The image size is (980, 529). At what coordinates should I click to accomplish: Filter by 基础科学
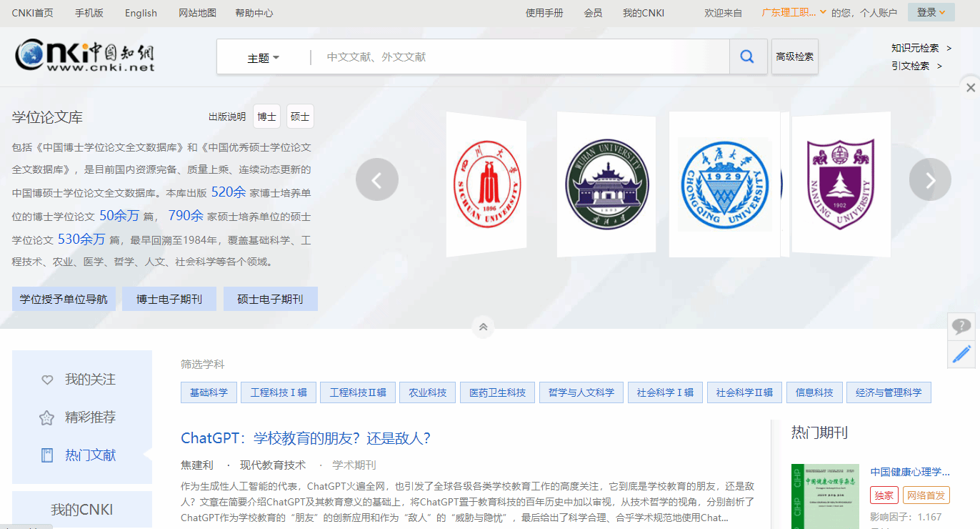coord(209,392)
